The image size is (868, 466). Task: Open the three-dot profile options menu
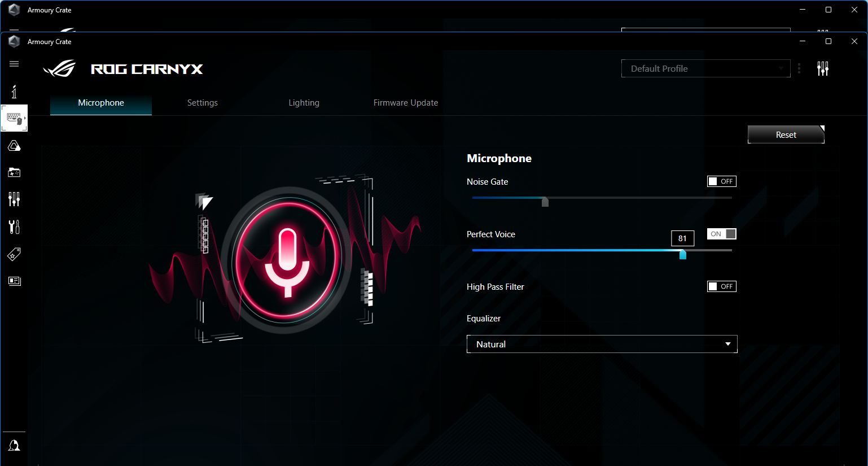(x=799, y=68)
